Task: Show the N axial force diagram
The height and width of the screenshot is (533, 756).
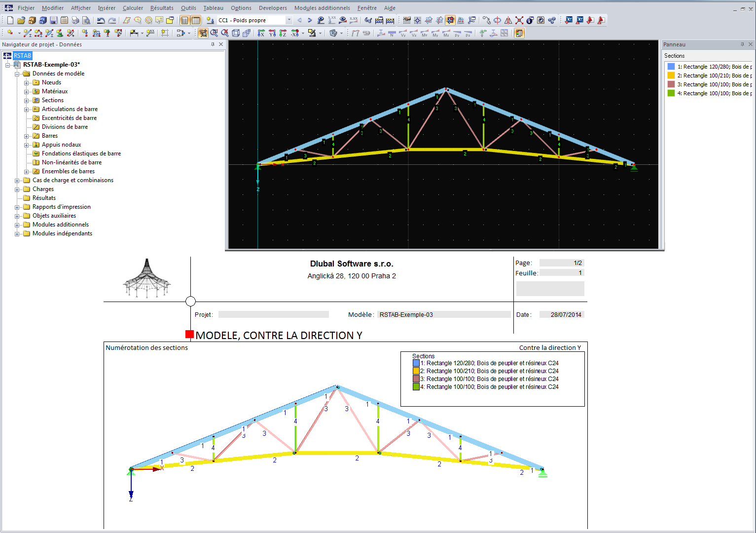Action: point(392,33)
